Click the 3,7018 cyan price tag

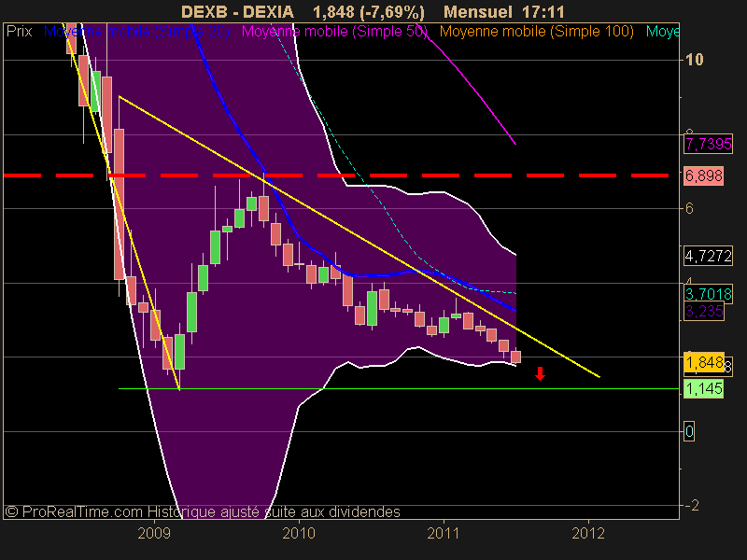tap(708, 293)
